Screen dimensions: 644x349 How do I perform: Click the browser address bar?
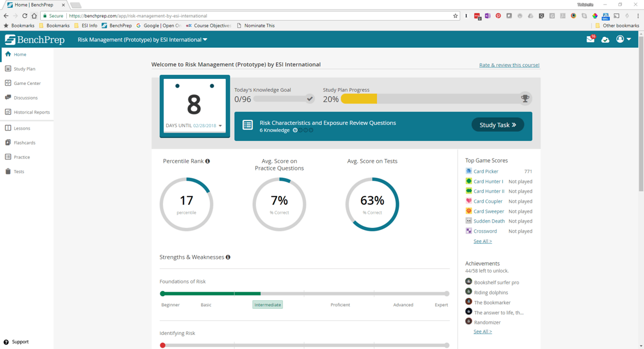252,16
